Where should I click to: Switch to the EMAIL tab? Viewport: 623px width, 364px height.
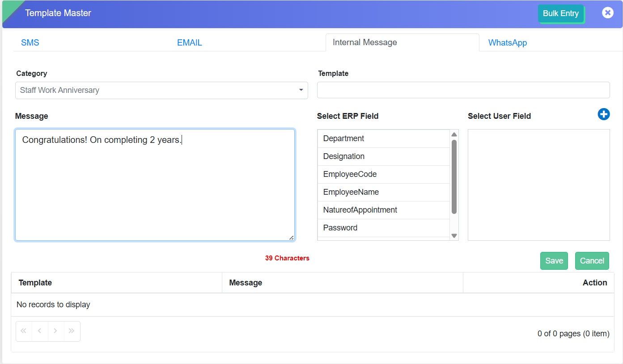click(189, 43)
